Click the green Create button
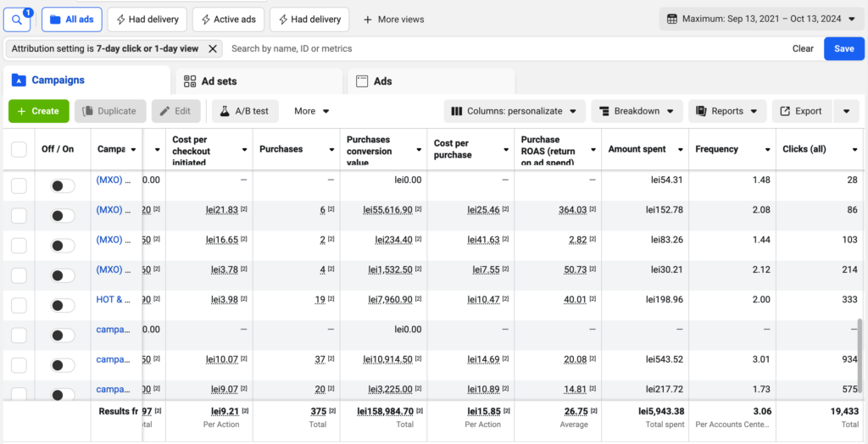Image resolution: width=868 pixels, height=444 pixels. (x=39, y=111)
